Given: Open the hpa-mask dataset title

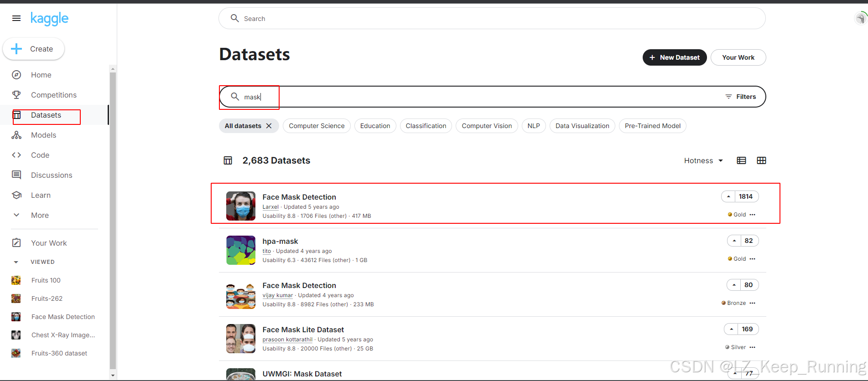Looking at the screenshot, I should (280, 241).
